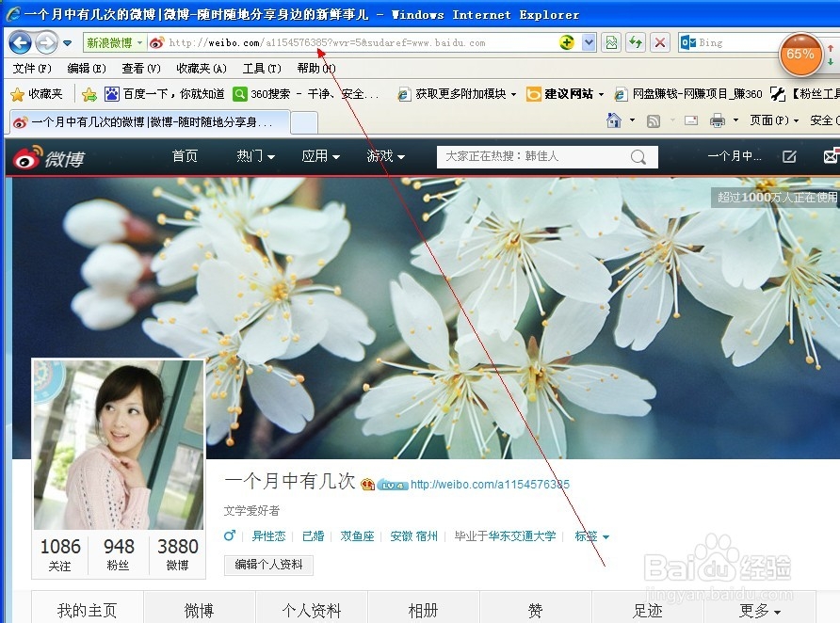Click the printer icon
This screenshot has width=840, height=623.
click(718, 121)
